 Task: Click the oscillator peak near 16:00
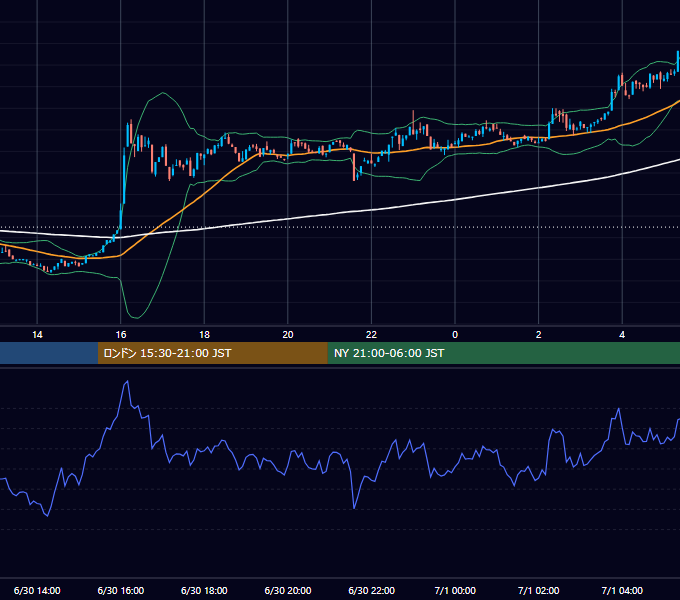tap(127, 382)
